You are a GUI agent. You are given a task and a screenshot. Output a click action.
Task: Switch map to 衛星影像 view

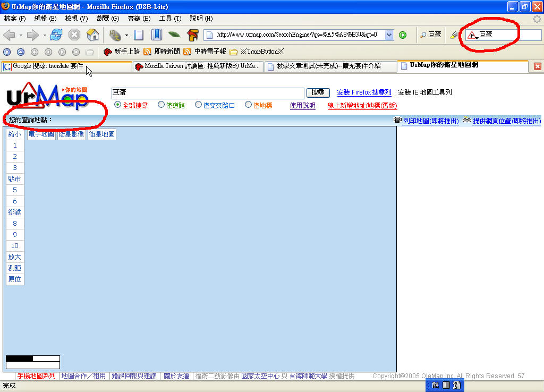[x=72, y=134]
